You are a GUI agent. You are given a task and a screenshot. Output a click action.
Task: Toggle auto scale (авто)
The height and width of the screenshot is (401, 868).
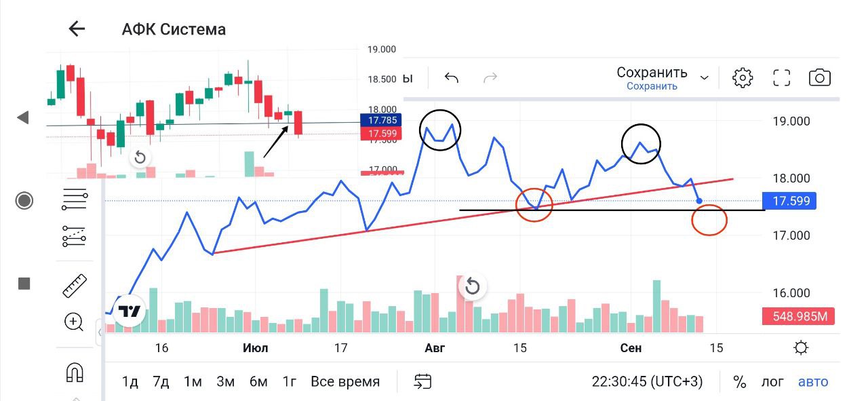coord(813,381)
